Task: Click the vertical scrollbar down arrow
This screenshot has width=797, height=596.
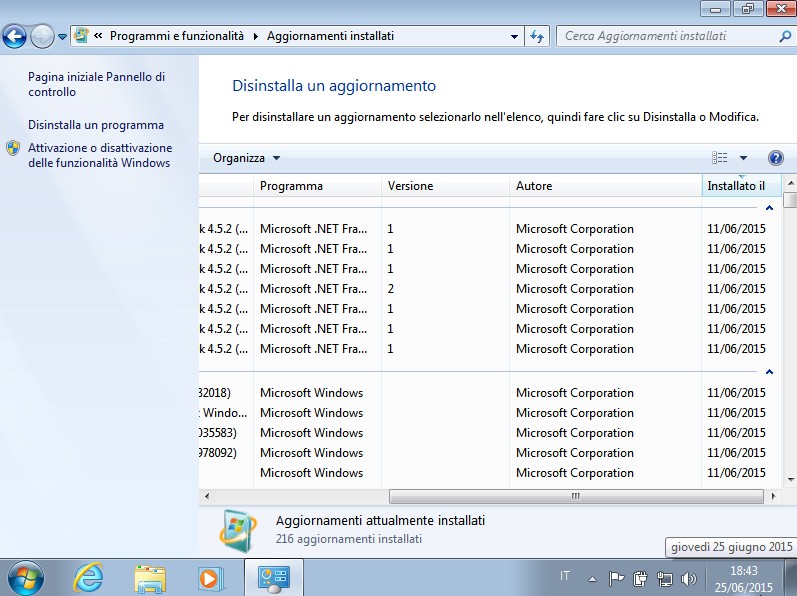Action: click(x=790, y=479)
